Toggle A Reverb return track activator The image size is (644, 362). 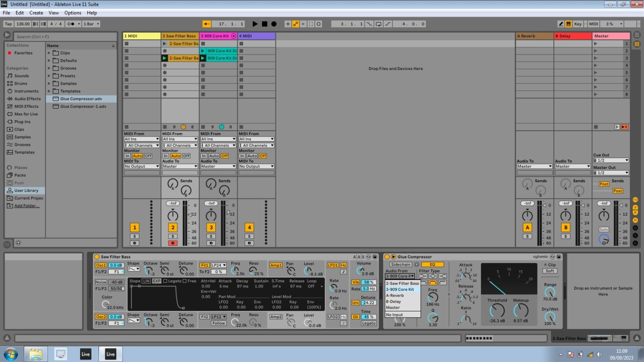tap(527, 228)
